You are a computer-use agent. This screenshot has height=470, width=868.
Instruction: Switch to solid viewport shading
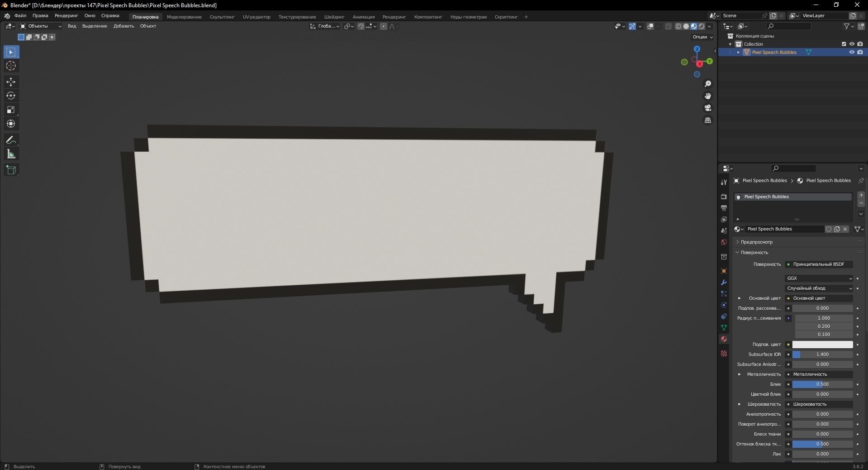point(686,26)
